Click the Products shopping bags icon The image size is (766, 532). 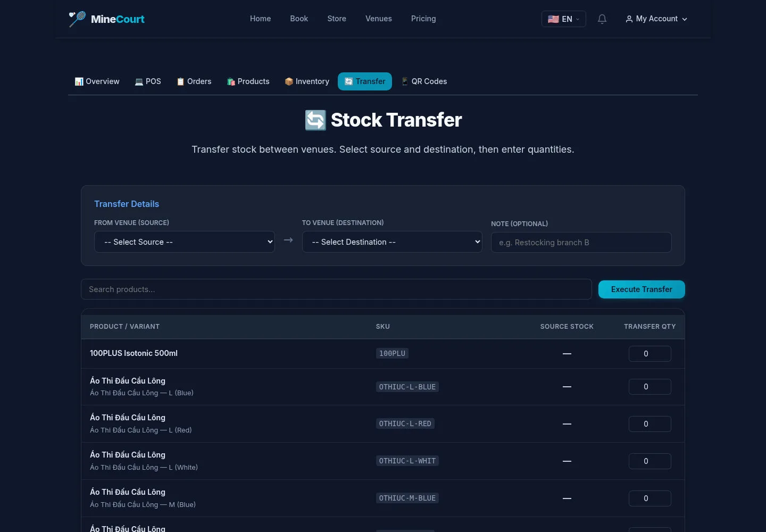click(x=231, y=81)
